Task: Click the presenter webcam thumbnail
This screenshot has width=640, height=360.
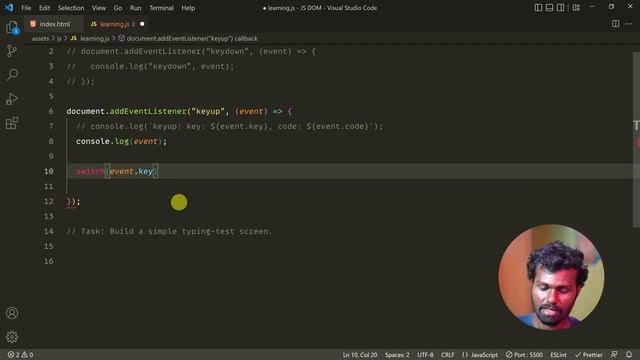Action: point(551,277)
